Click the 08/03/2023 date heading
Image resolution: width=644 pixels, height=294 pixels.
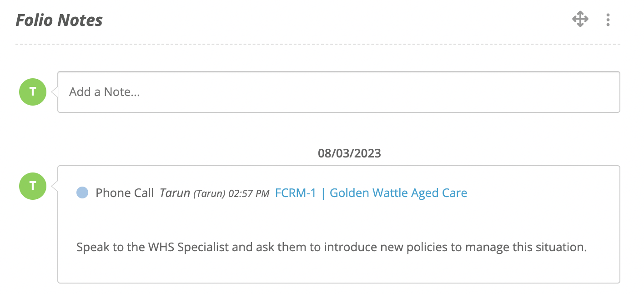pyautogui.click(x=349, y=153)
